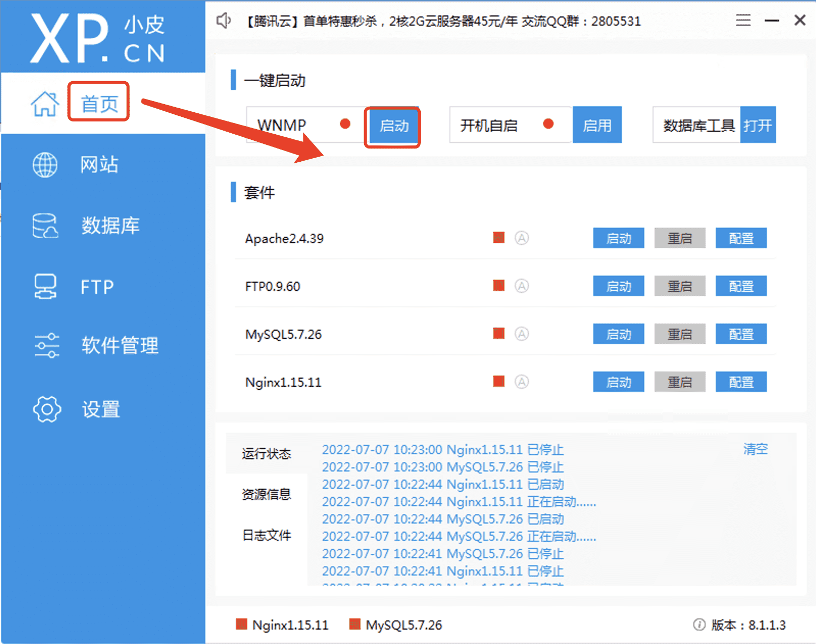Select log line 10:22:44 MySQL5.7.26 正在启动
This screenshot has width=816, height=644.
coord(459,536)
